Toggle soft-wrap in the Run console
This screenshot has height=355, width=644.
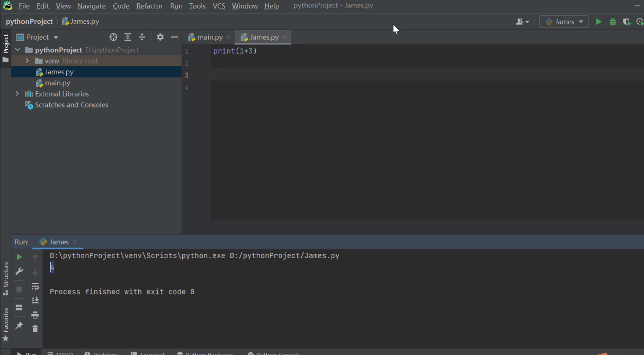pyautogui.click(x=35, y=287)
